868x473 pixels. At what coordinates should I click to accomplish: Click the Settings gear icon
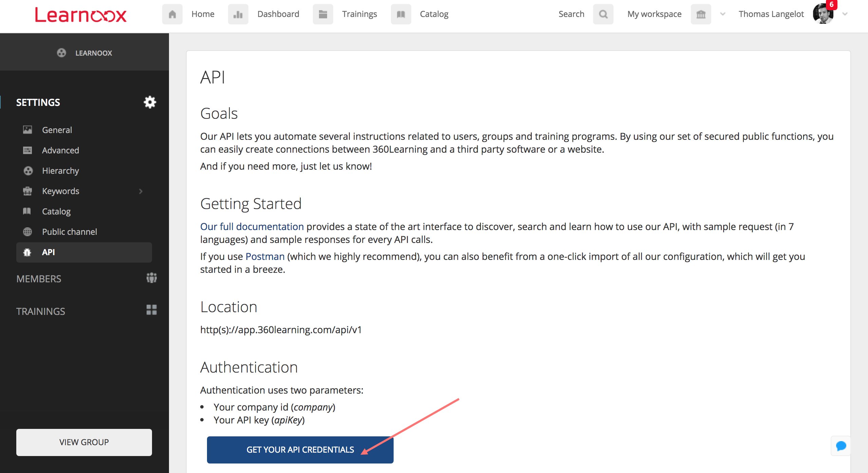pyautogui.click(x=150, y=102)
